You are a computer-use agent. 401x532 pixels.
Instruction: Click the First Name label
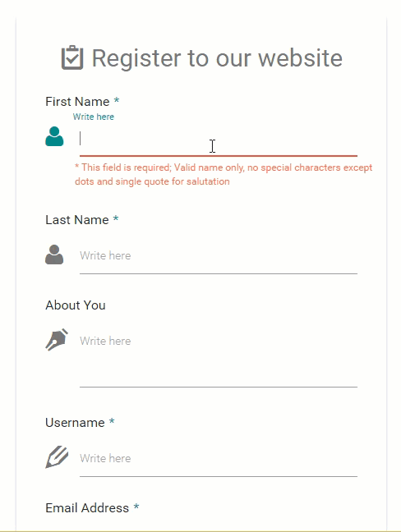point(77,102)
